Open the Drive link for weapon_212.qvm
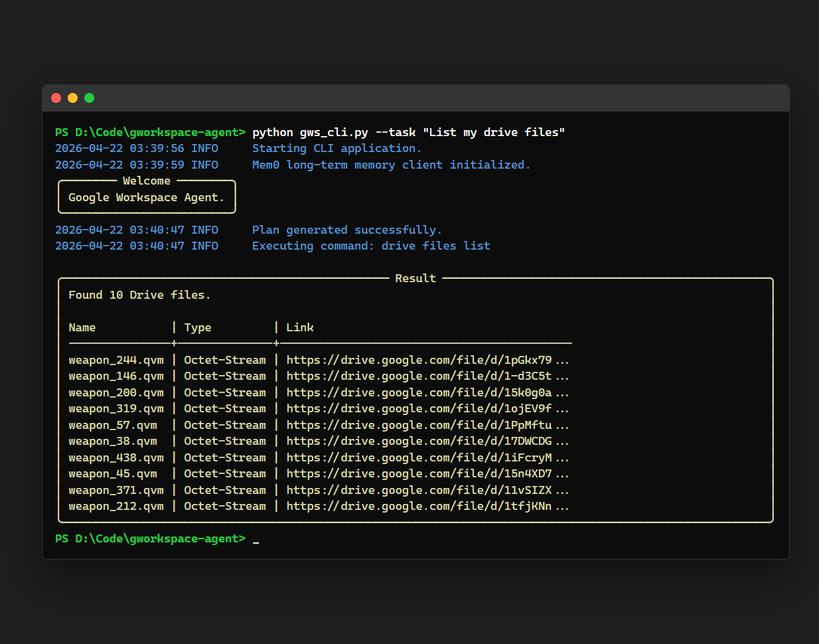 point(427,506)
